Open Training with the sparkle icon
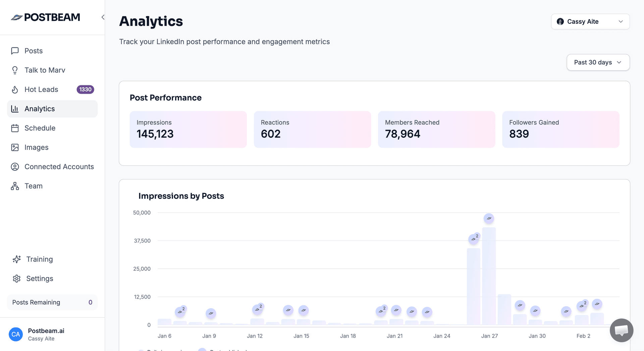The height and width of the screenshot is (351, 644). [x=17, y=259]
